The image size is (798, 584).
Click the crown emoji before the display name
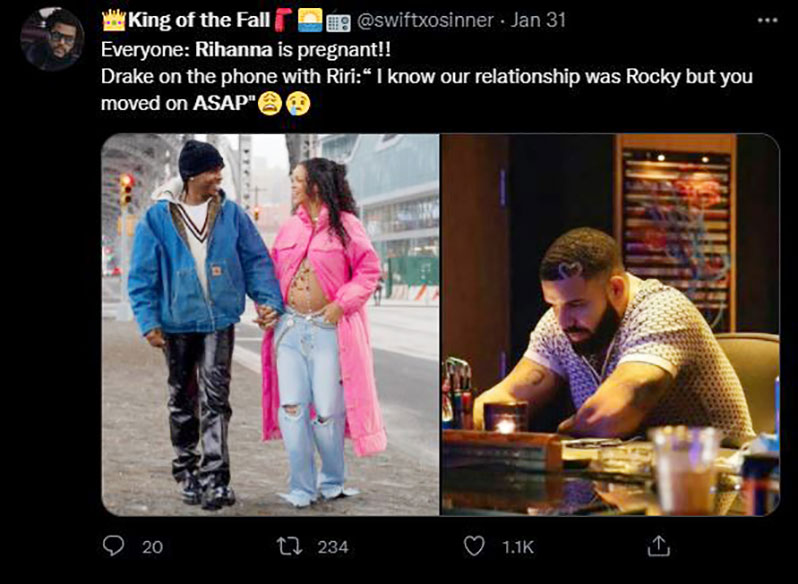[113, 20]
